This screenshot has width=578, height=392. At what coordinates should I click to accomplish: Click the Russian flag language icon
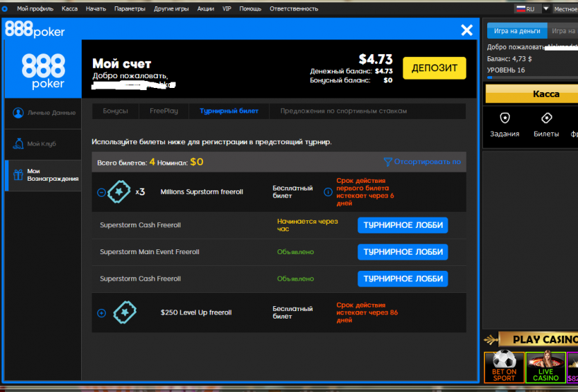pyautogui.click(x=520, y=9)
